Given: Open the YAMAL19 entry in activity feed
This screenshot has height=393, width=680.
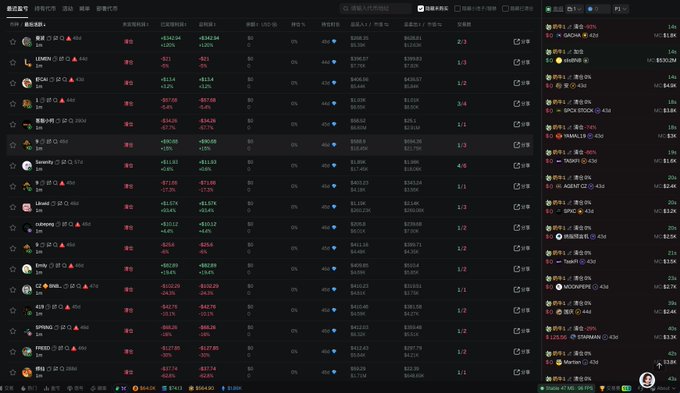Looking at the screenshot, I should tap(611, 132).
